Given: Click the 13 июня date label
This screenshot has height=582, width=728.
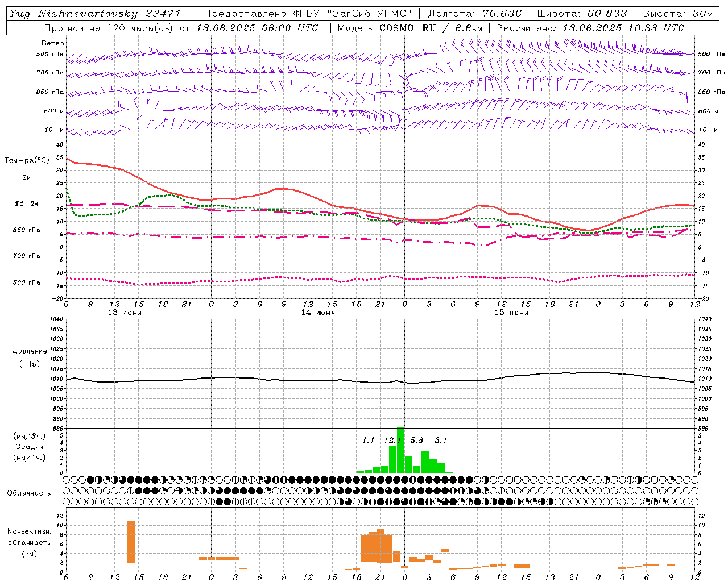Looking at the screenshot, I should [125, 313].
